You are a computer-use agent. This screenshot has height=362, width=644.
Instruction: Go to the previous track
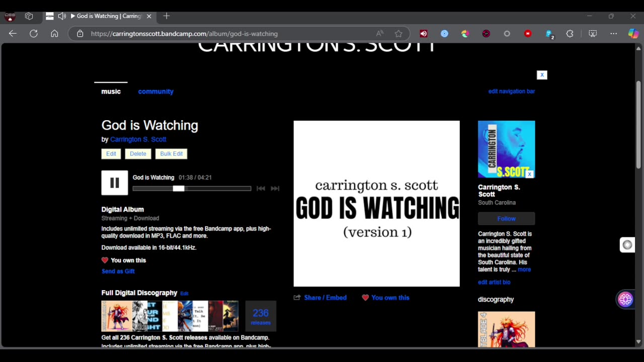[261, 189]
